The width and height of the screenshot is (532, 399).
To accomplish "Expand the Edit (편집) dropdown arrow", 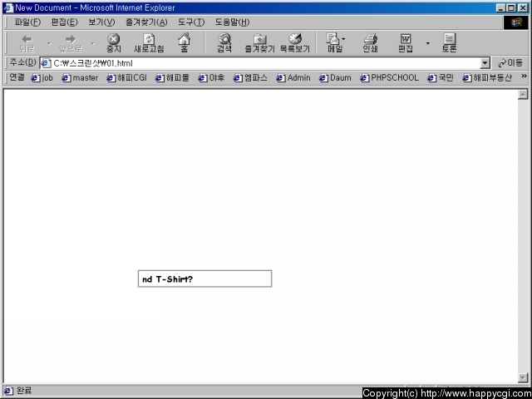I will [x=427, y=43].
